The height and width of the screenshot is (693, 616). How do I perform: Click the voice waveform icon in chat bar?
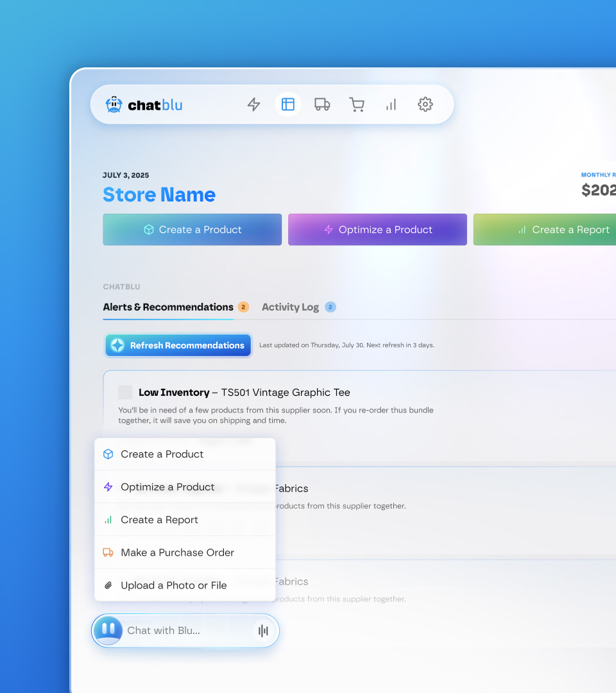pos(263,631)
